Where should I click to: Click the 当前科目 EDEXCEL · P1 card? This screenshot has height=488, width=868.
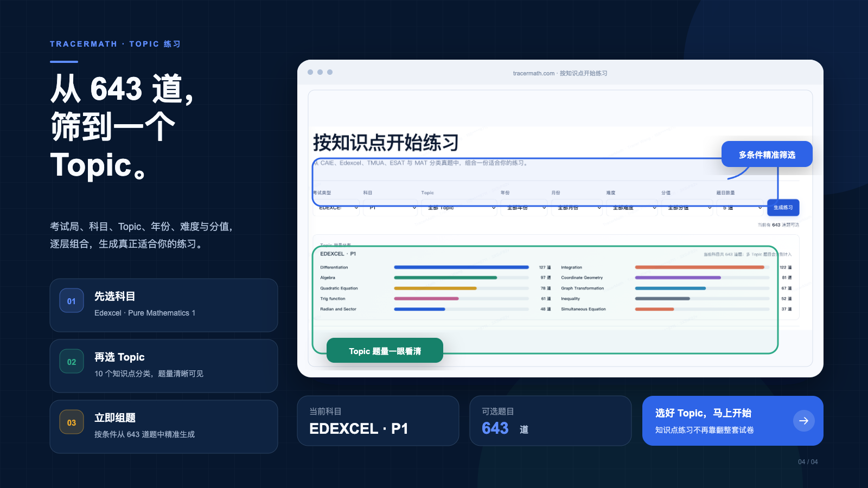(378, 421)
